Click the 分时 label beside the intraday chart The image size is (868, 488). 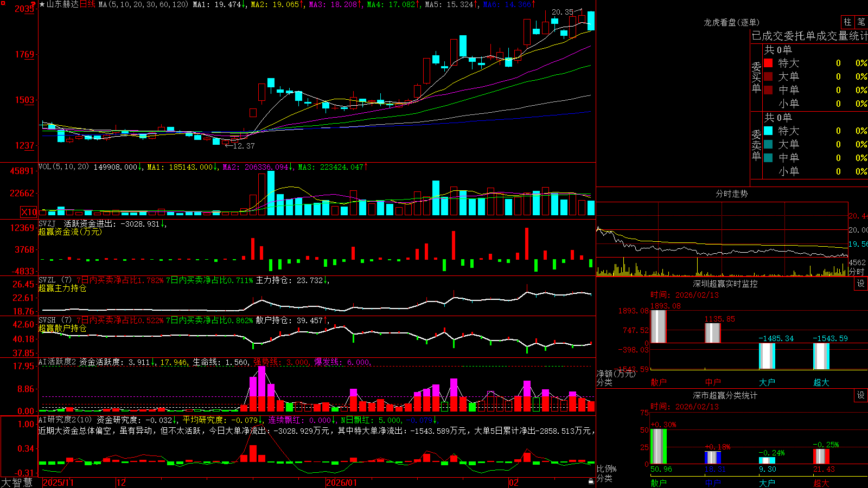point(857,272)
